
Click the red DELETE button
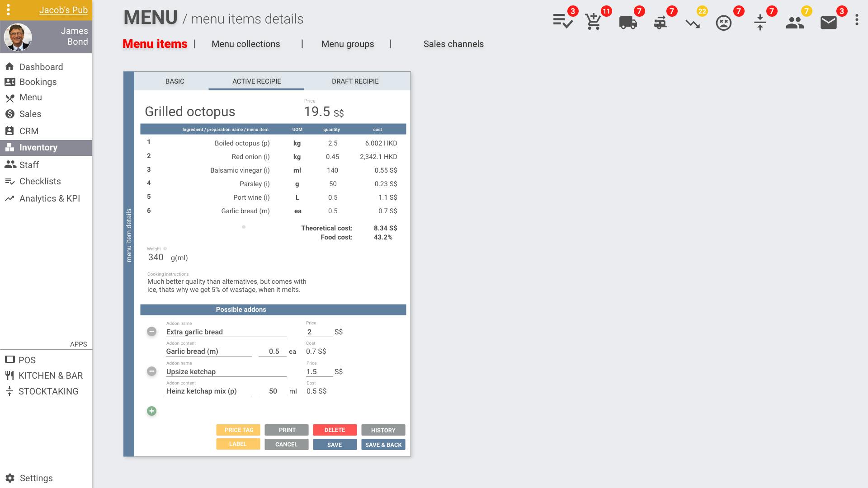(335, 430)
